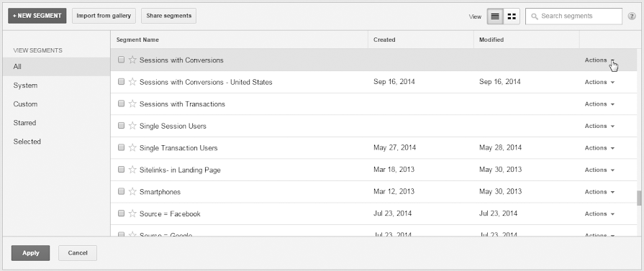Image resolution: width=644 pixels, height=271 pixels.
Task: Open the help question mark icon
Action: 632,17
